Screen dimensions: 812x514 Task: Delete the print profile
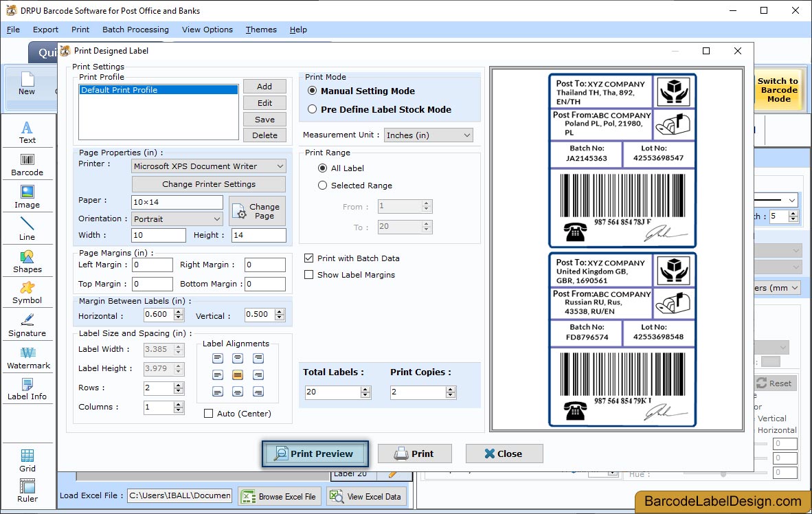click(x=264, y=135)
